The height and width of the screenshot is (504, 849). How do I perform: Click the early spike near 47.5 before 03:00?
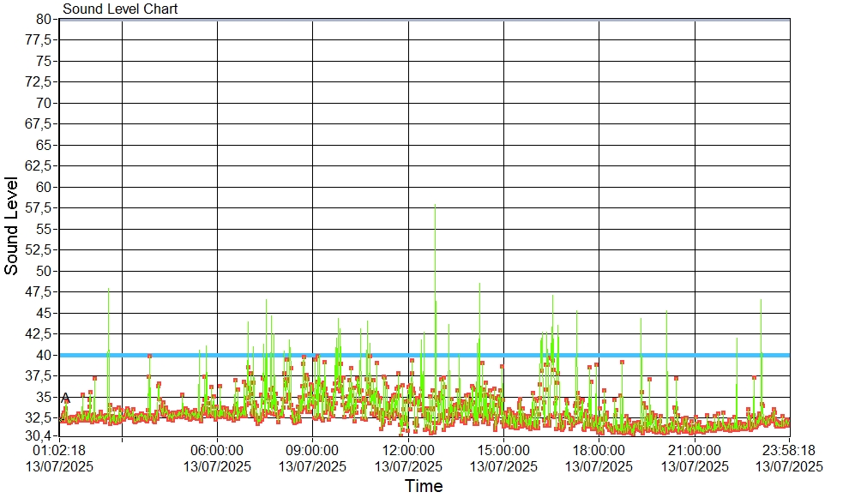point(108,293)
